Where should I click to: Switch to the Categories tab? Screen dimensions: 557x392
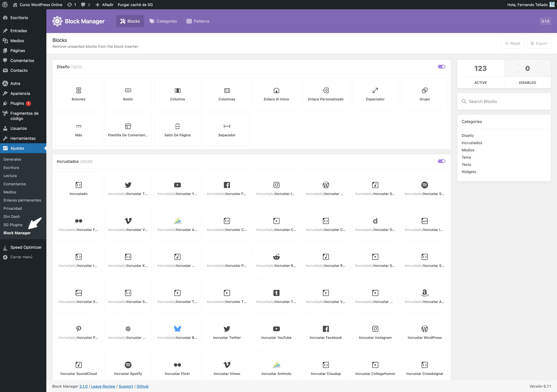163,21
